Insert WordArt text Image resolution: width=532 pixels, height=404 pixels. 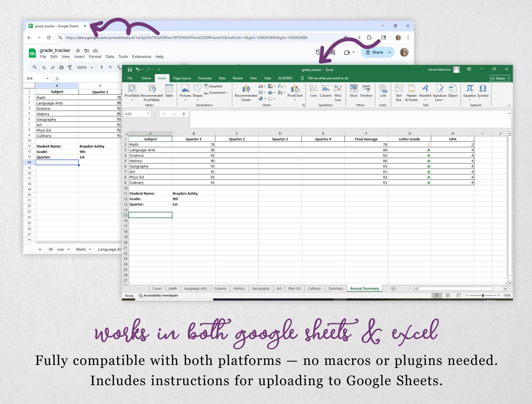tap(425, 92)
